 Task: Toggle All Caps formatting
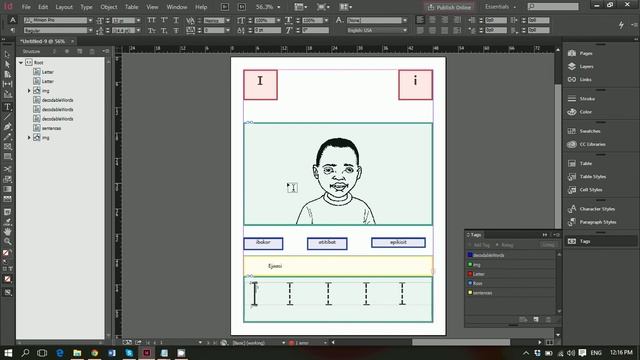(151, 20)
